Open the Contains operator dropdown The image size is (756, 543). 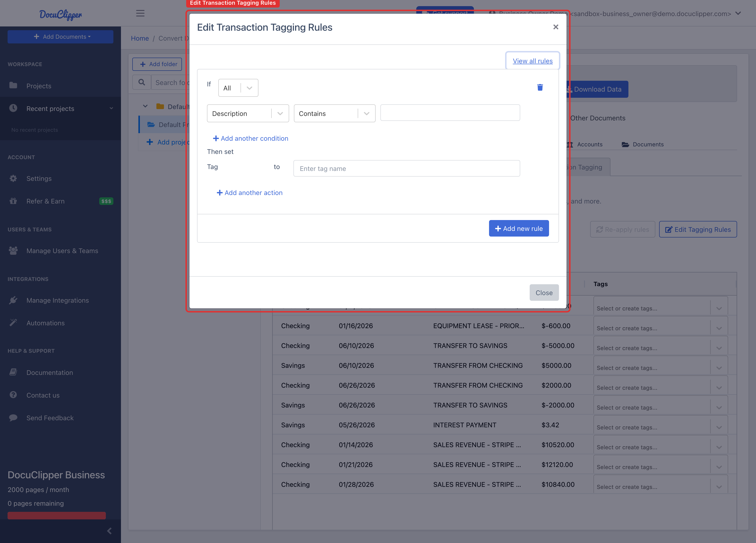[x=334, y=113]
